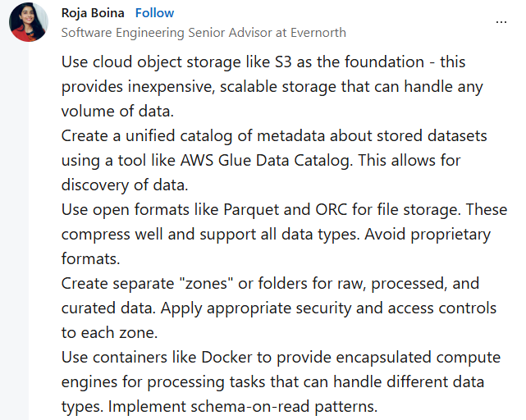Click the word Docker in the last paragraph
The width and height of the screenshot is (526, 420).
[226, 358]
